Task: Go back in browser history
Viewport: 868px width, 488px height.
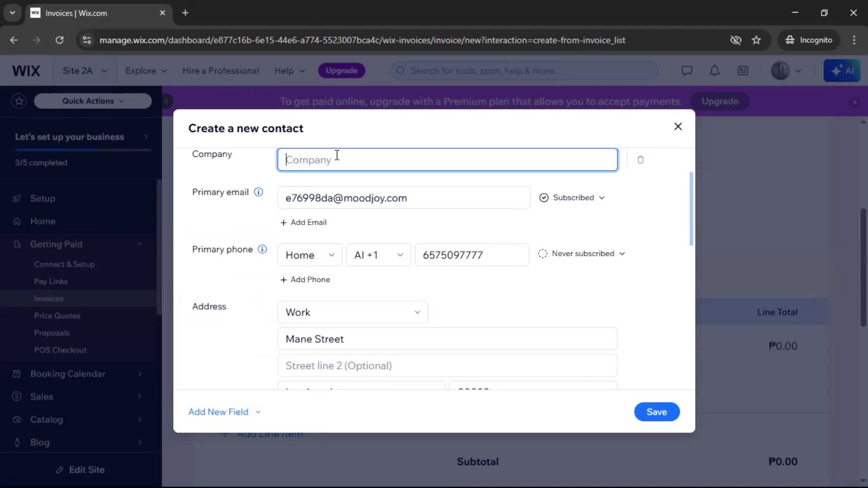Action: coord(14,40)
